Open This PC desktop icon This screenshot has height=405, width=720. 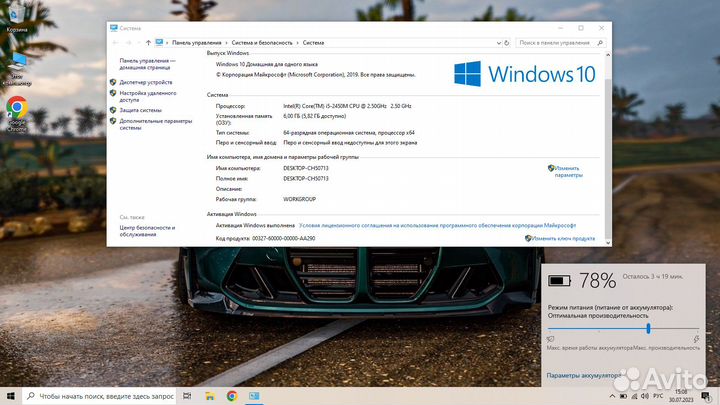click(17, 69)
